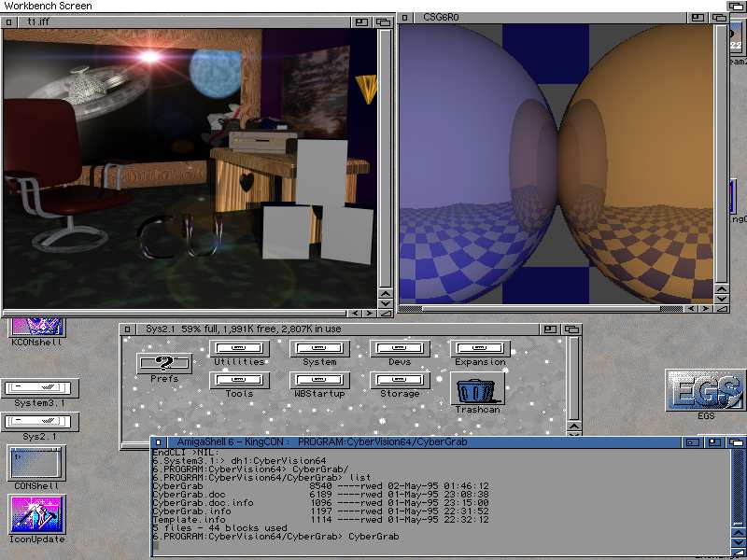Image resolution: width=747 pixels, height=560 pixels.
Task: Open the WBStartup drawer
Action: pyautogui.click(x=319, y=385)
